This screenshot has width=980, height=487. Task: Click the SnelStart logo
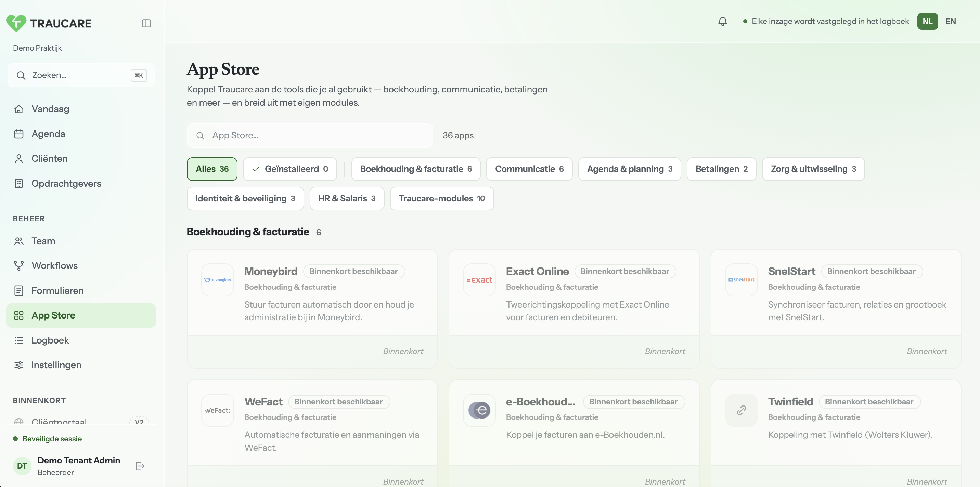point(741,280)
